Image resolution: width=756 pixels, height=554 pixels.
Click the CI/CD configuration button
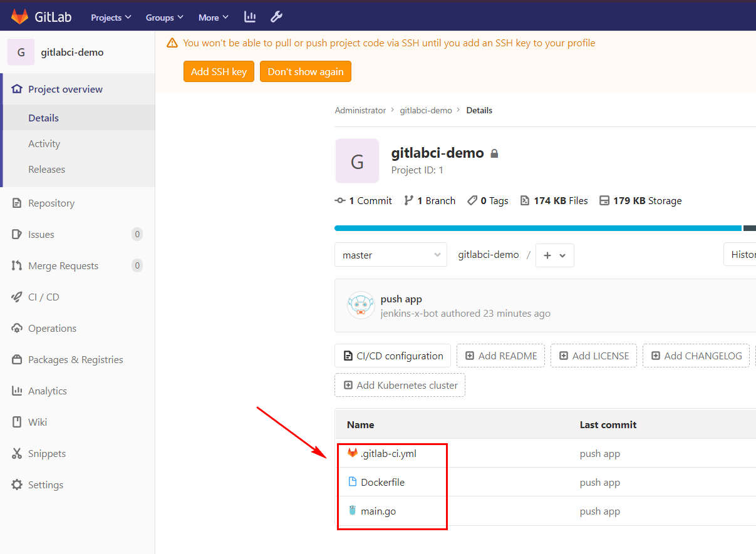click(393, 356)
